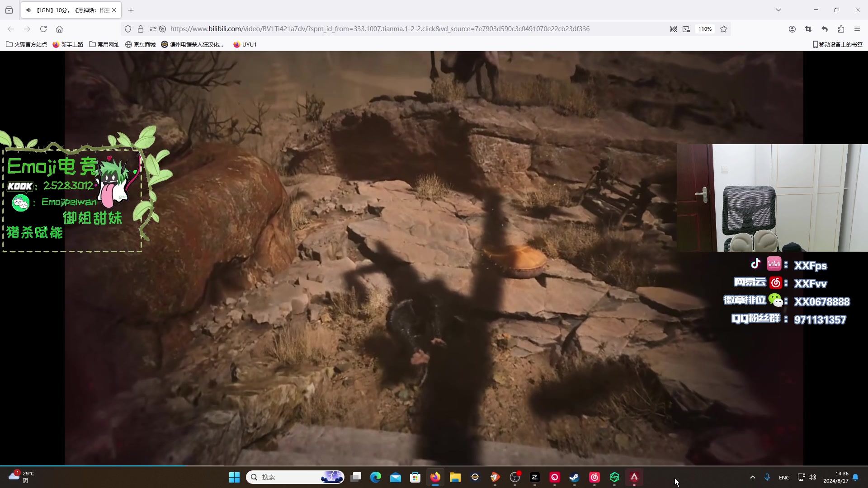Open the Firefox home page
This screenshot has height=488, width=868.
click(x=59, y=29)
